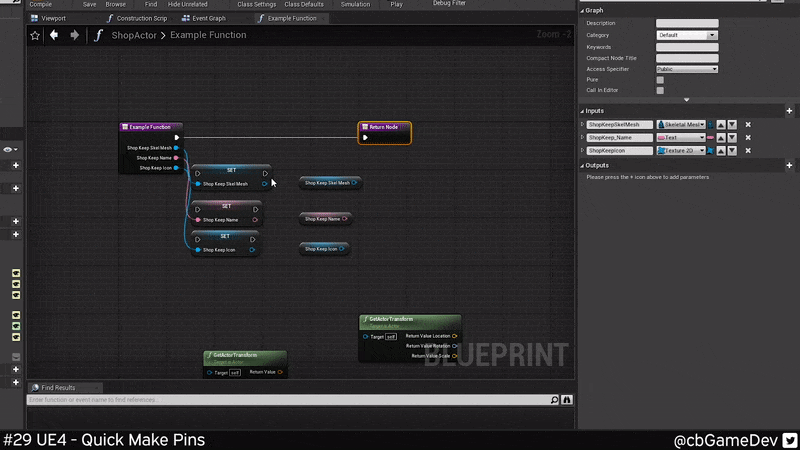Move the ShopKeepIcon input down
The image size is (800, 450).
[732, 151]
